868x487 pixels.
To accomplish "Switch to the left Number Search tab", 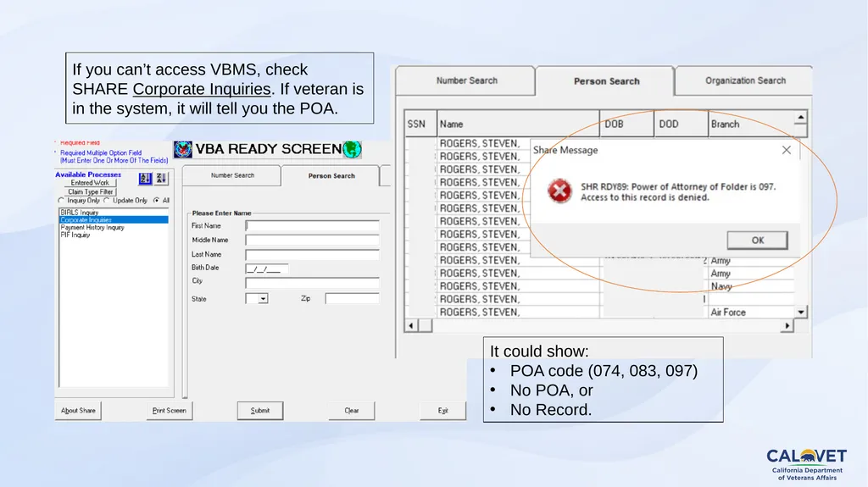I will point(232,175).
